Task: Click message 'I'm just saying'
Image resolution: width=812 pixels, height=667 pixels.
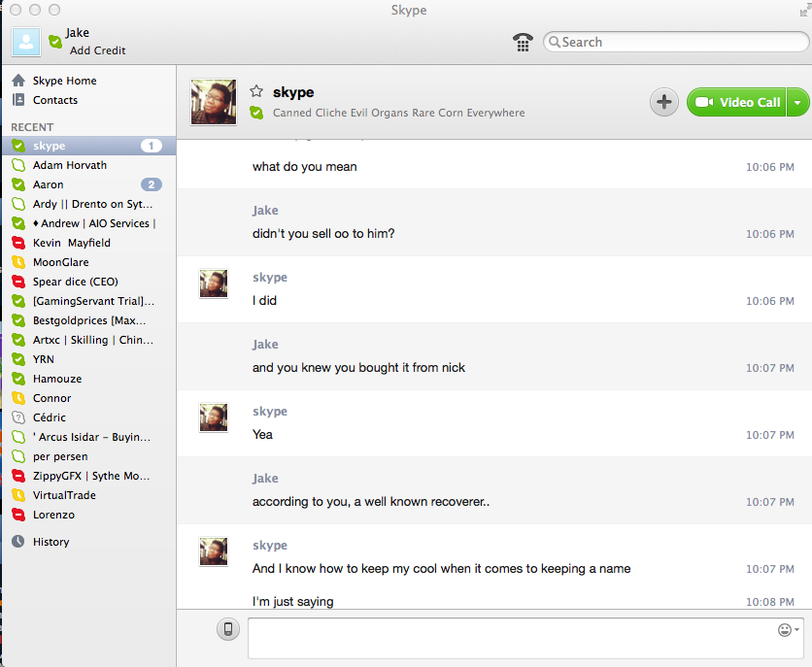Action: click(x=292, y=601)
